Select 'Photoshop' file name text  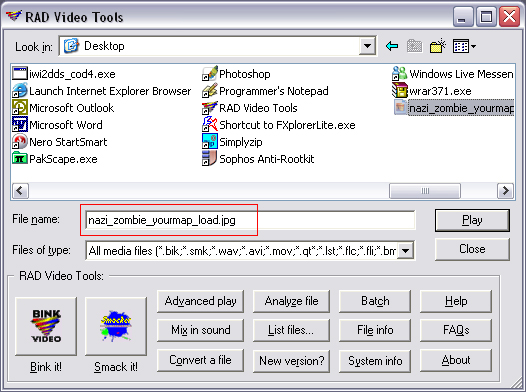tap(245, 74)
